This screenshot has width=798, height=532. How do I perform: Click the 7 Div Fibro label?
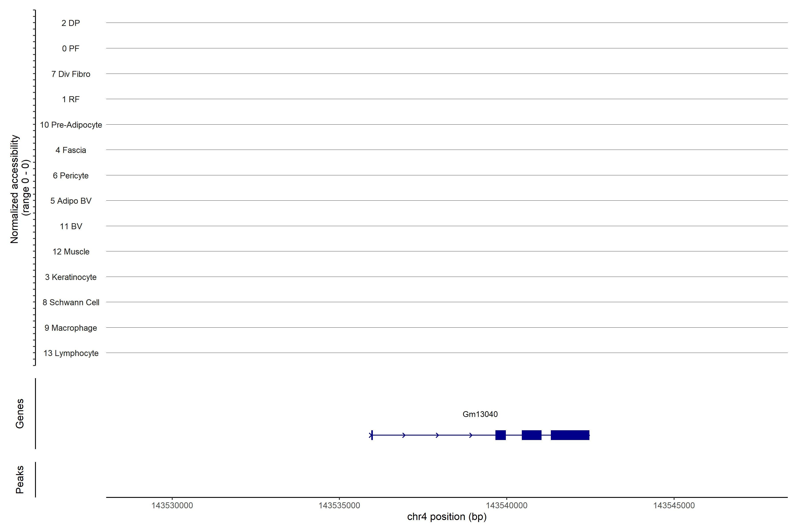pyautogui.click(x=70, y=74)
